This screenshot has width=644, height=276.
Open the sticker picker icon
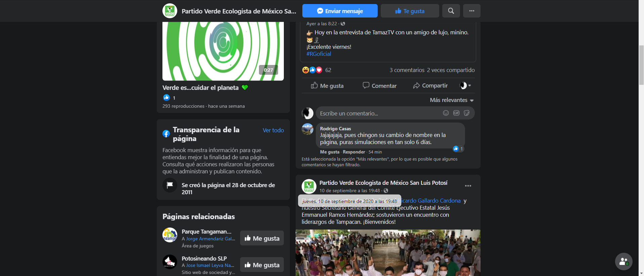(467, 113)
